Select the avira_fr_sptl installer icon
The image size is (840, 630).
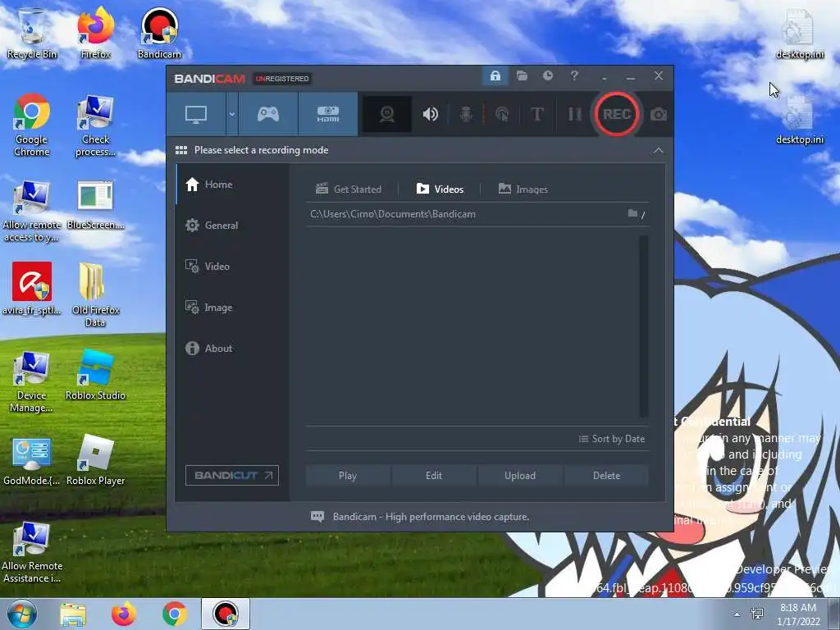click(x=32, y=288)
